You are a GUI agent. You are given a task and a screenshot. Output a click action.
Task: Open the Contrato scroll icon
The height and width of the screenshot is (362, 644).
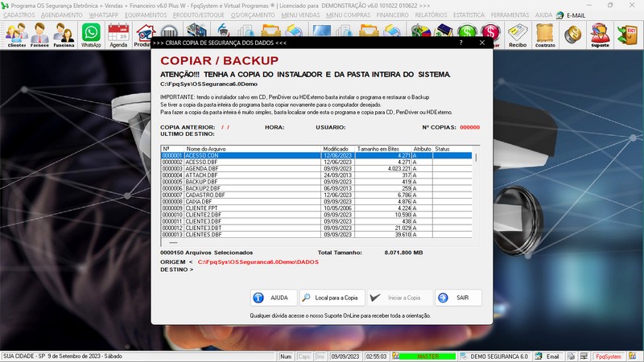point(545,35)
